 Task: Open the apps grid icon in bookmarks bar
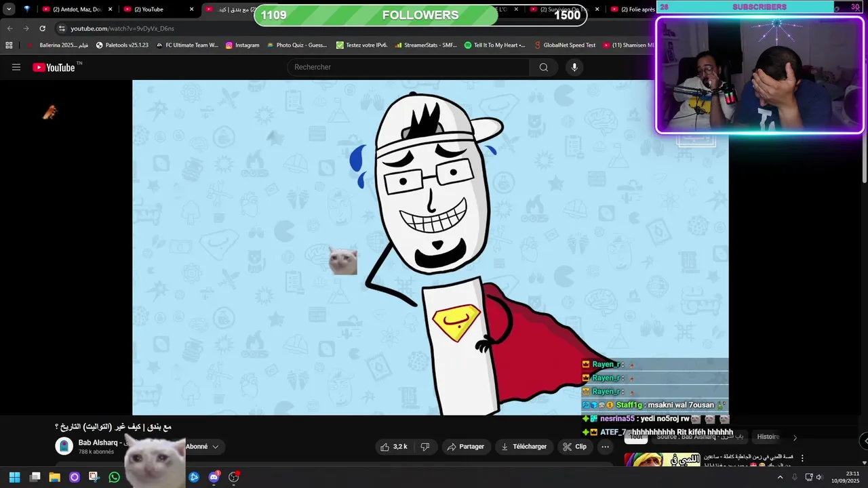tap(9, 45)
